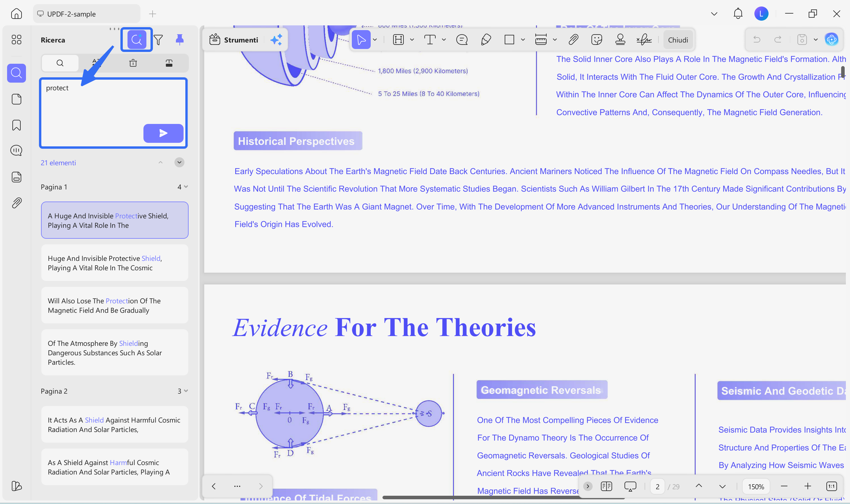Click the 'Will Also Lose The Protection' result
The image size is (850, 504).
(x=115, y=305)
